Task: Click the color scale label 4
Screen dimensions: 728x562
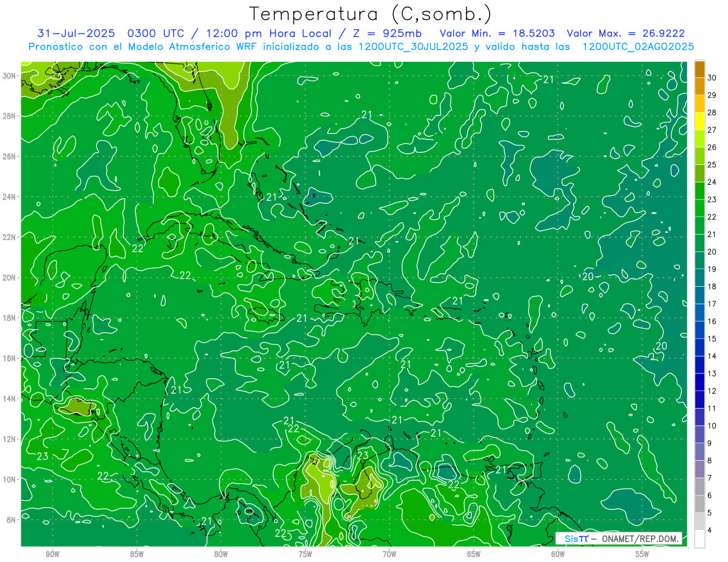Action: [x=710, y=530]
